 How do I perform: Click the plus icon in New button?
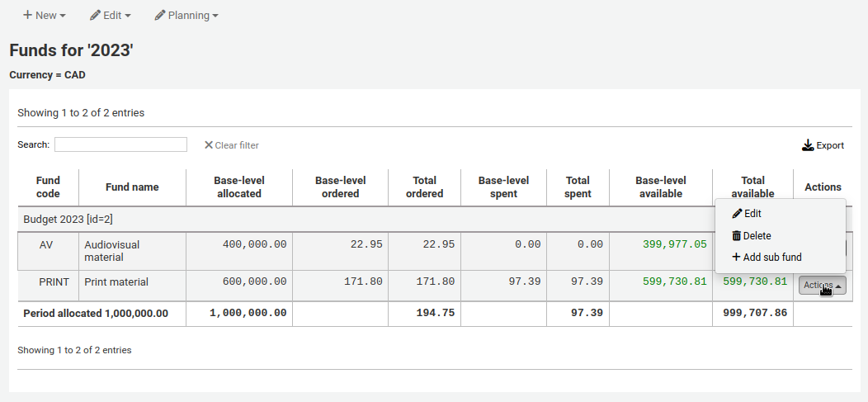coord(27,16)
